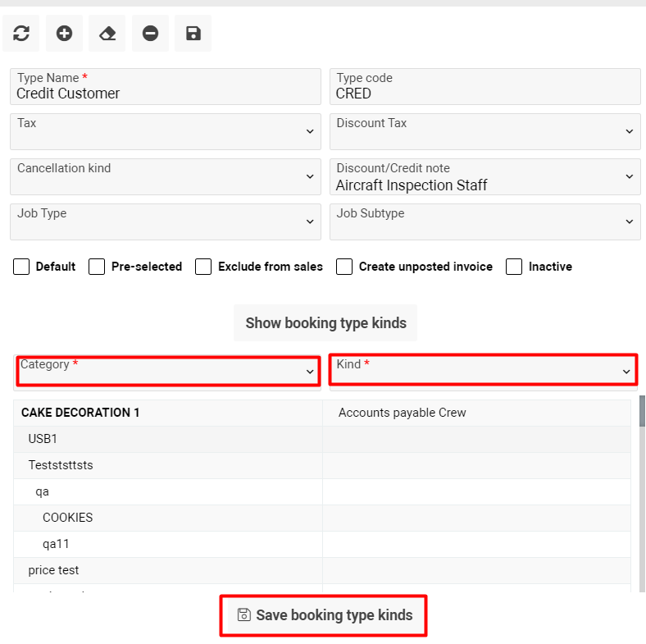The width and height of the screenshot is (646, 644).
Task: Click Show booking type kinds button
Action: [325, 323]
